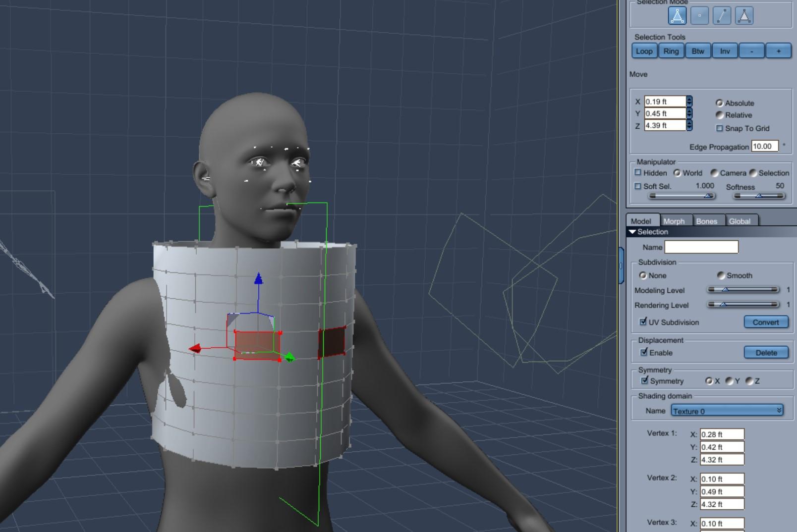The height and width of the screenshot is (532, 797).
Task: Open the Model tab
Action: tap(641, 221)
